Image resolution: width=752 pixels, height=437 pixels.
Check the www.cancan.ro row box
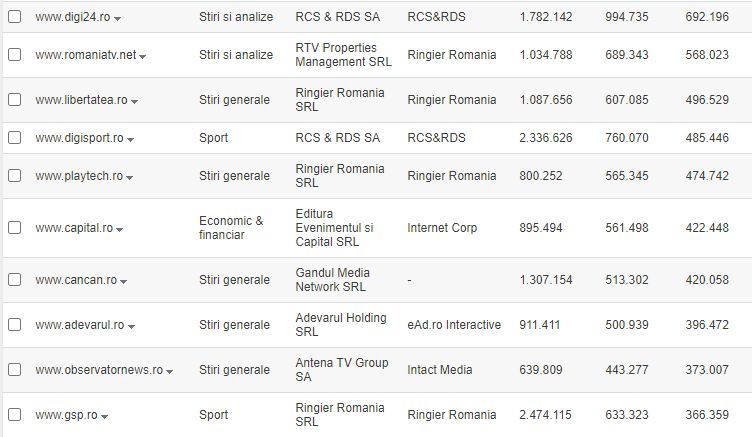(x=15, y=280)
